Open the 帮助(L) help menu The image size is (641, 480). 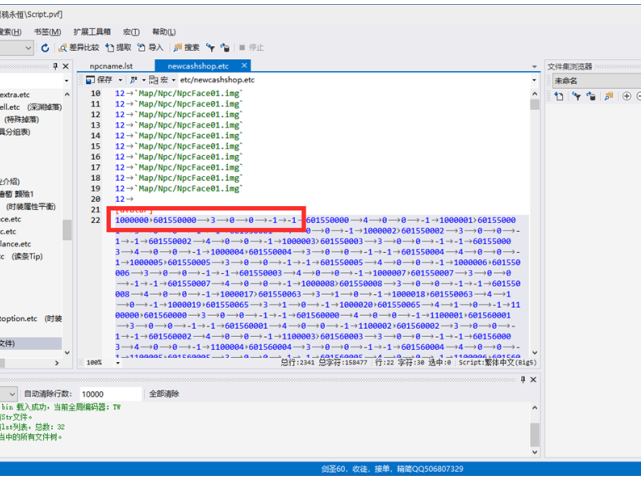(x=163, y=31)
